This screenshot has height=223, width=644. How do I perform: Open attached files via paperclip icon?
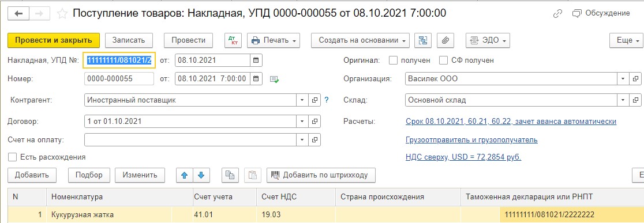point(445,40)
